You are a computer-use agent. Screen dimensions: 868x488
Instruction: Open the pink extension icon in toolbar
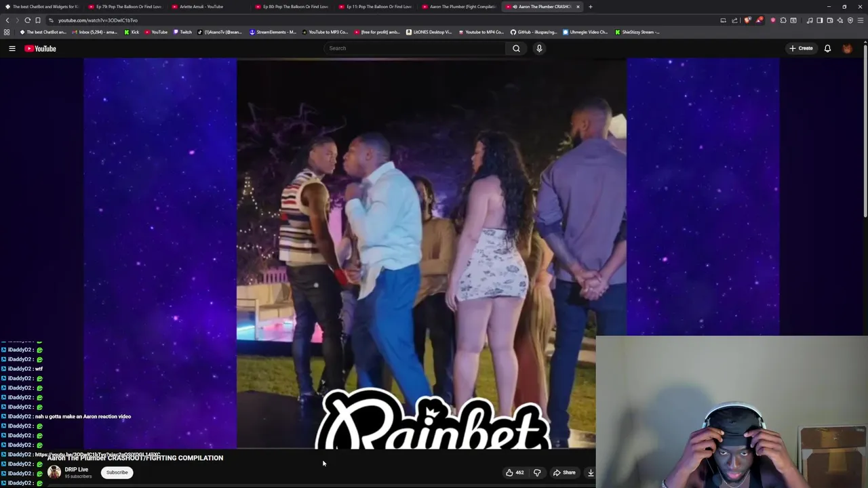pos(773,20)
